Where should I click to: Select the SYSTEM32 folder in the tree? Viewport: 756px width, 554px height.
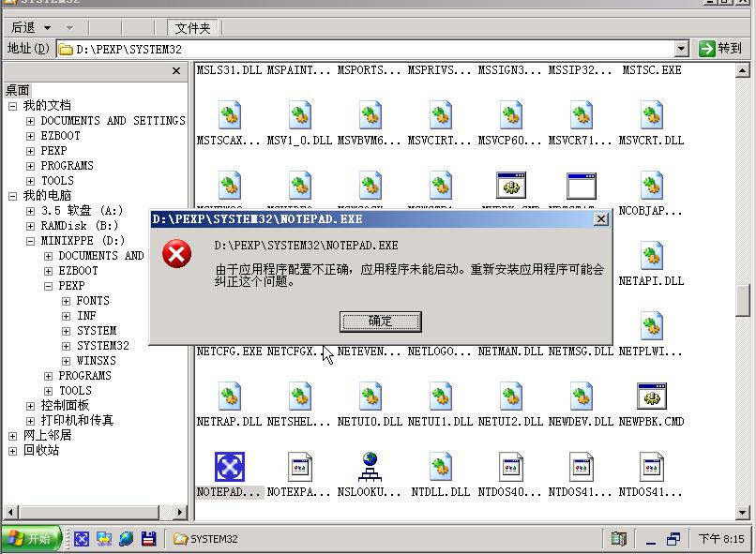(102, 346)
